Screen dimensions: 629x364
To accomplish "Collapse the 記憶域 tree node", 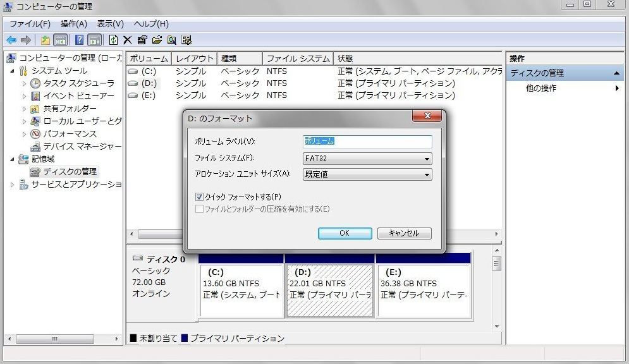I will click(12, 159).
